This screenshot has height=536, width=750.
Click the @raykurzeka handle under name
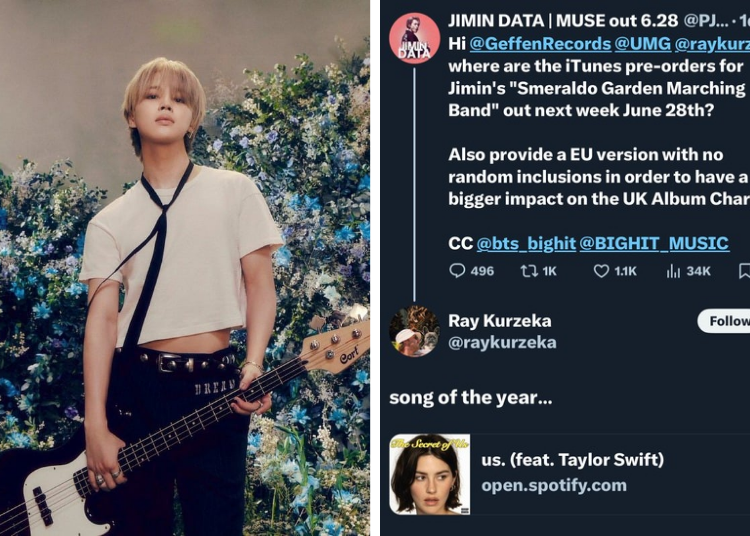[502, 342]
